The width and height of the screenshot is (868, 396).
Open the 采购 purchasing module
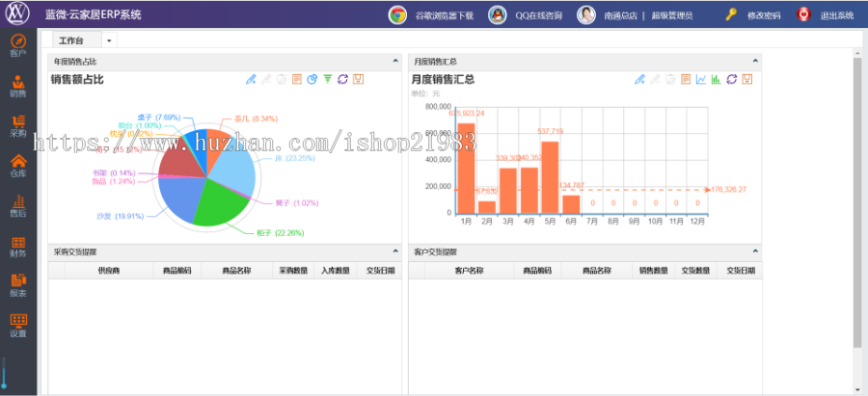(x=17, y=125)
